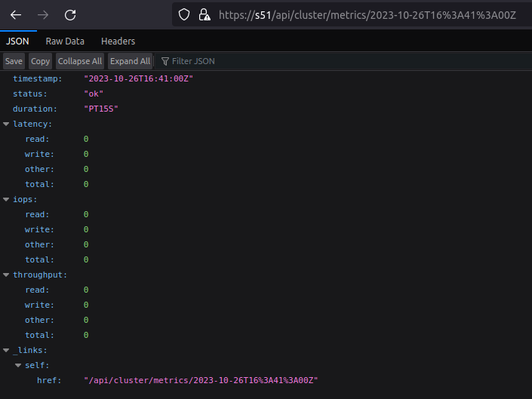The height and width of the screenshot is (399, 532).
Task: Click the connection security padlock icon
Action: (x=203, y=14)
